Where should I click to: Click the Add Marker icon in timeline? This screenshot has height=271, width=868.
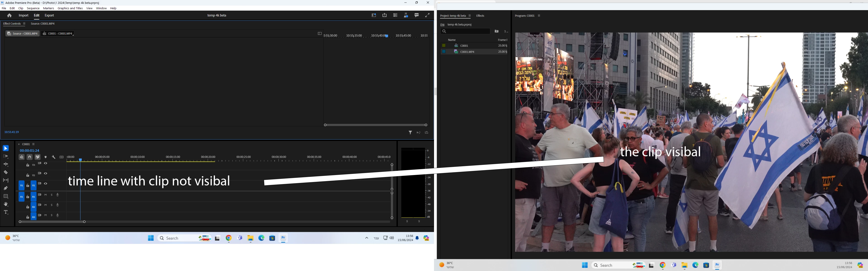(45, 157)
